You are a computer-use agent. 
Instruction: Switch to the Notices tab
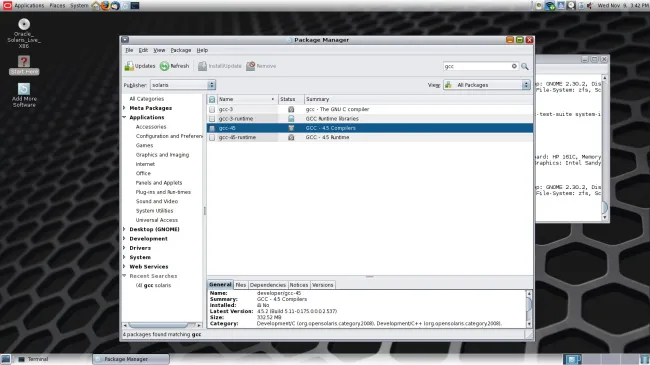click(298, 285)
